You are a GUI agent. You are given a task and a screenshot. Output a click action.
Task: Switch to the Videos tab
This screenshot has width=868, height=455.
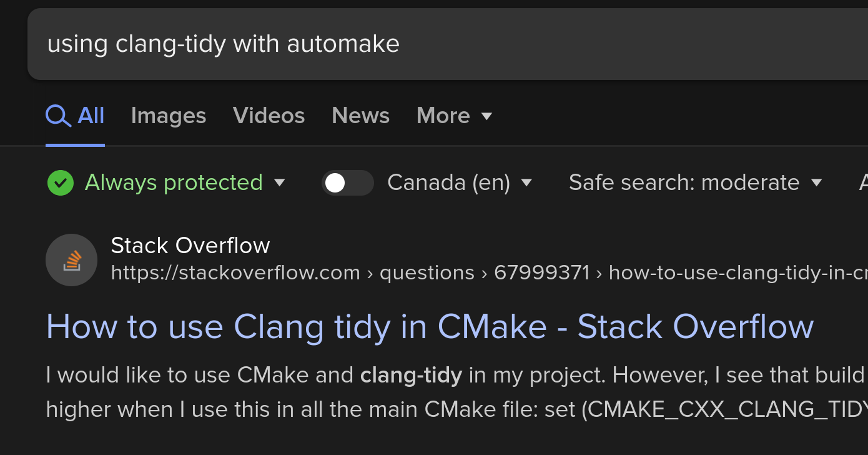[x=269, y=116]
